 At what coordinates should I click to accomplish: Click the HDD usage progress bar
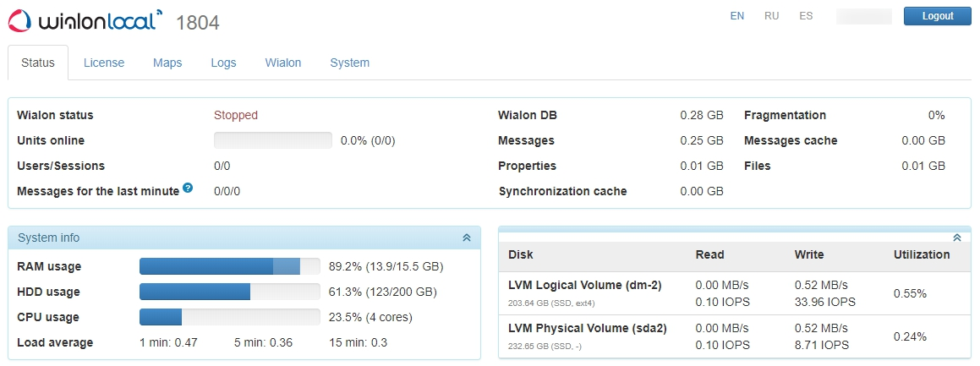click(230, 292)
